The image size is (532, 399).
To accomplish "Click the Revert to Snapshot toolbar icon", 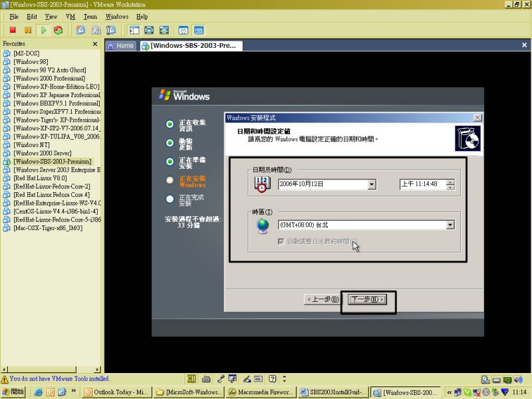I will click(96, 30).
